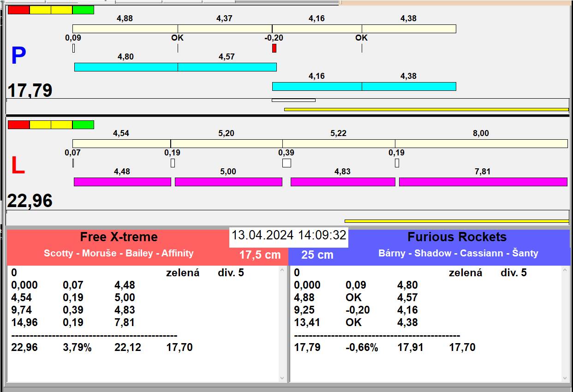
Task: Click the blue P lane letter
Action: pos(18,56)
